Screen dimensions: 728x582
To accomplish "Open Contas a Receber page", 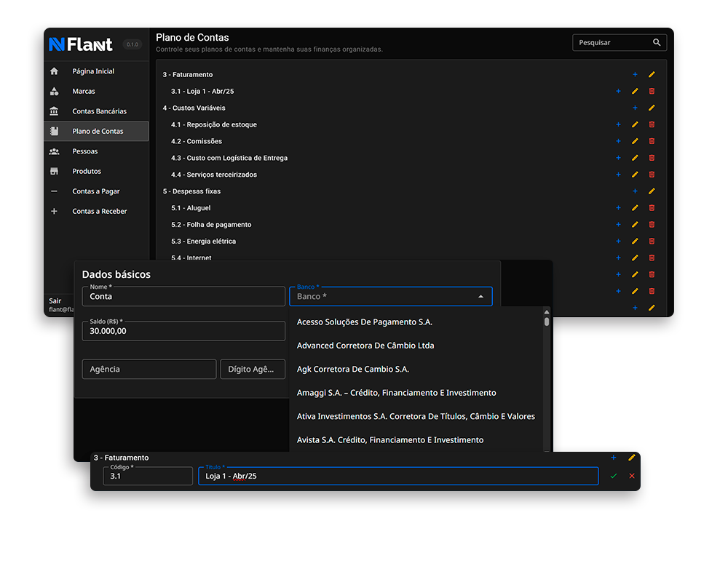I will point(99,211).
